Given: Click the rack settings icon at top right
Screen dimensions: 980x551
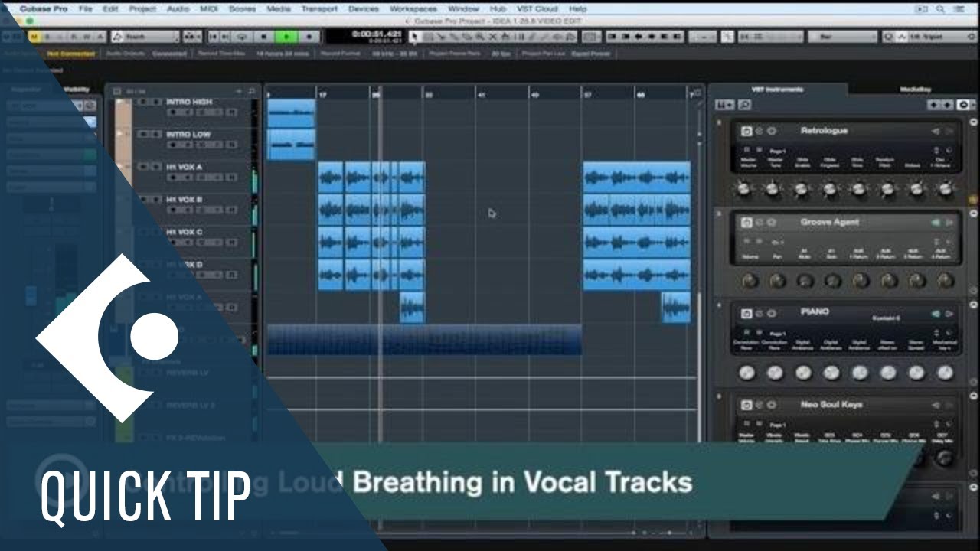Looking at the screenshot, I should click(x=963, y=105).
